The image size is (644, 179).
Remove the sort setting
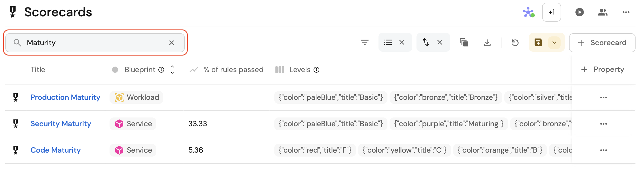point(440,42)
